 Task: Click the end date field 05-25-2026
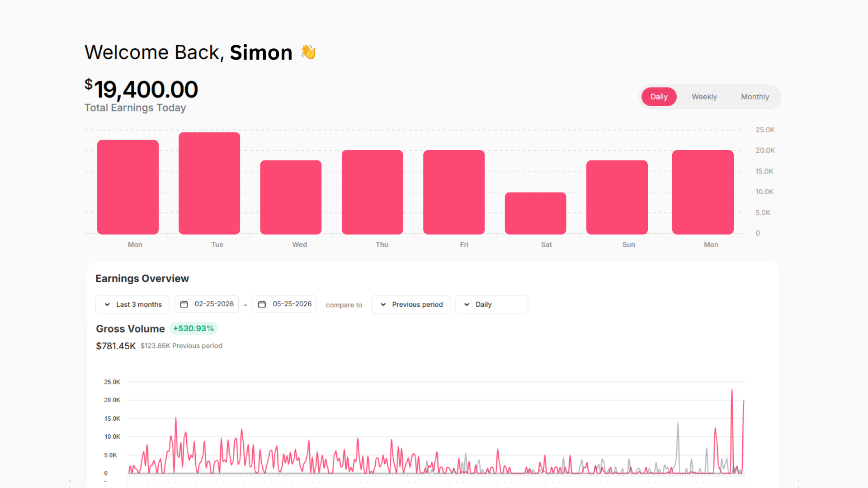pos(284,304)
